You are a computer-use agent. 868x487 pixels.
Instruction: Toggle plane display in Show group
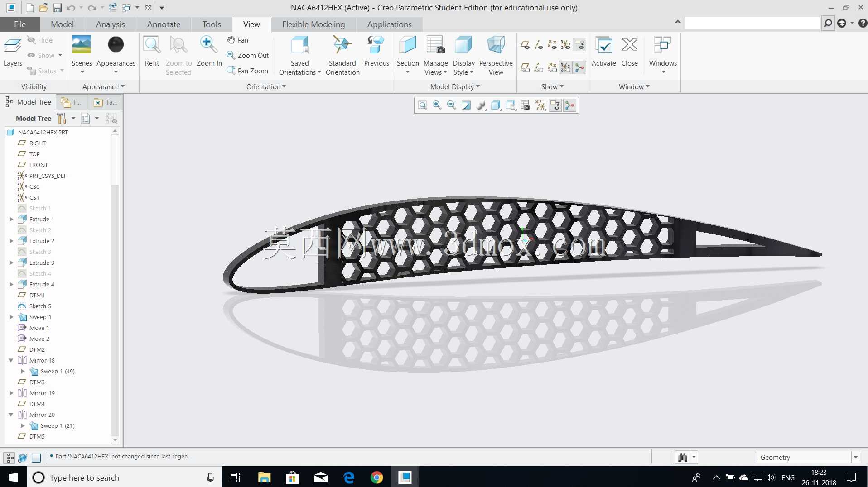point(525,44)
